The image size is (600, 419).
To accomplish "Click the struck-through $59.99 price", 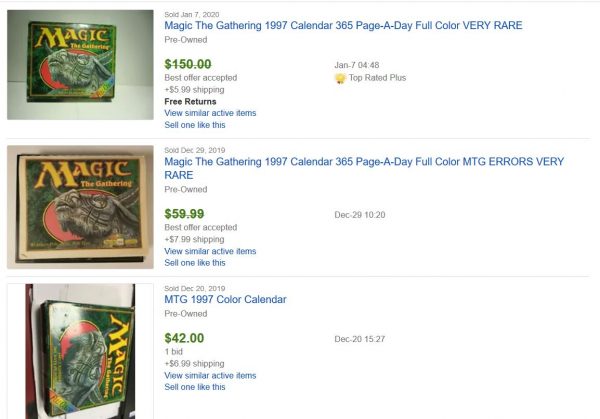I will (184, 213).
